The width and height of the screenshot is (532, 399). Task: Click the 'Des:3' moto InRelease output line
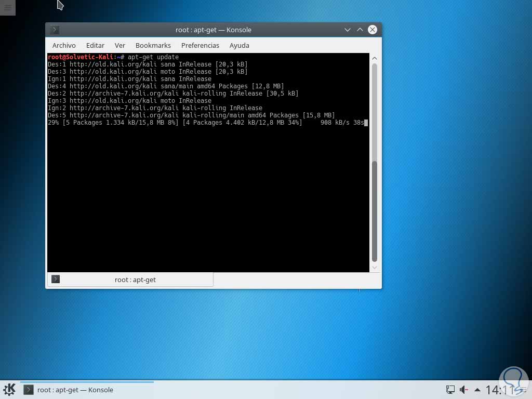coord(148,72)
